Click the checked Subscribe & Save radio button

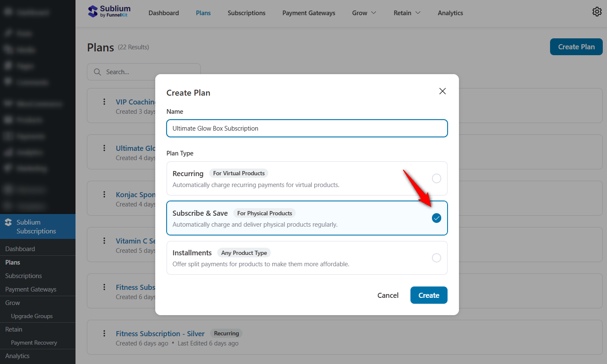(436, 218)
